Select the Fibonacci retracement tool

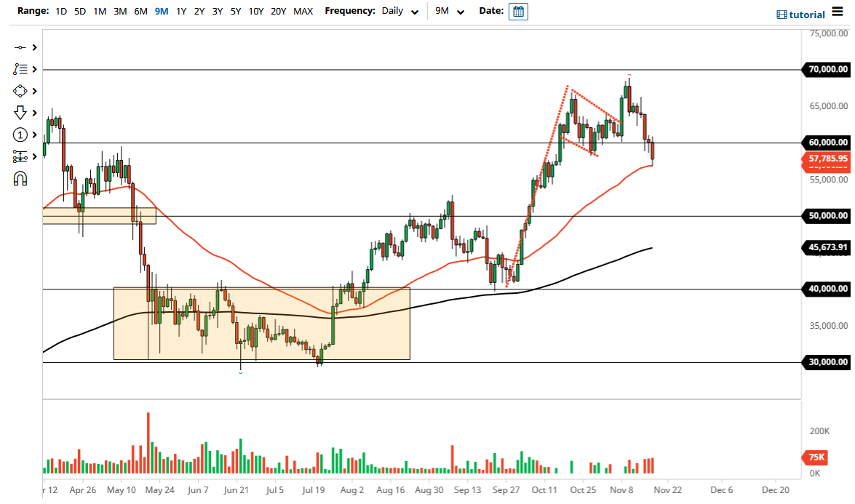(x=20, y=156)
